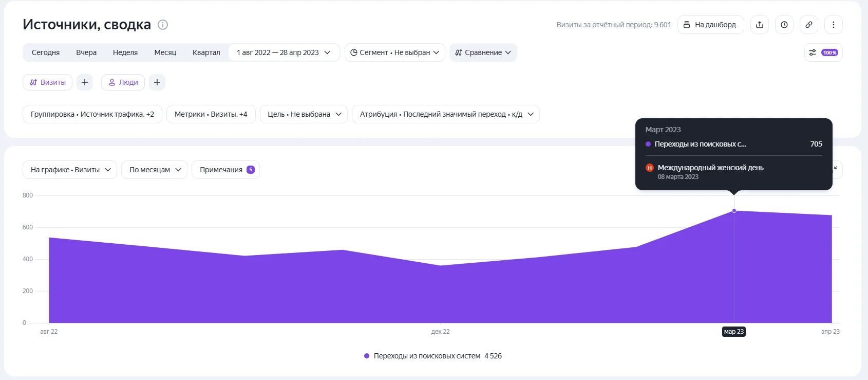Expand the Сегмент • Не выбран dropdown
This screenshot has width=868, height=380.
[395, 52]
